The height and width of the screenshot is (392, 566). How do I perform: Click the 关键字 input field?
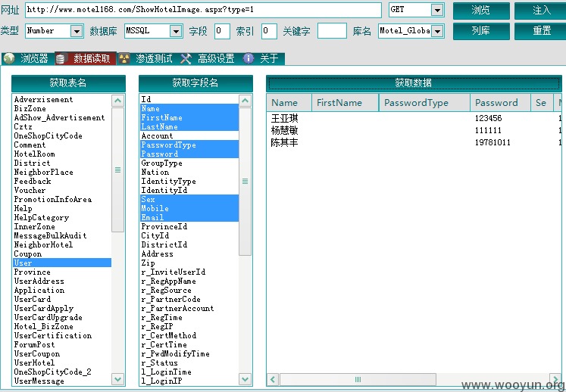click(332, 31)
